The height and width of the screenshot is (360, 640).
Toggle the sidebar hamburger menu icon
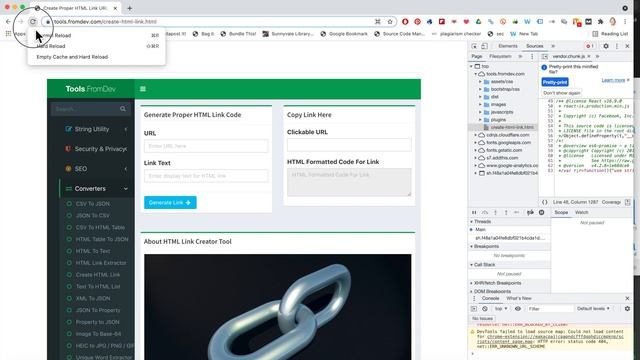point(143,89)
